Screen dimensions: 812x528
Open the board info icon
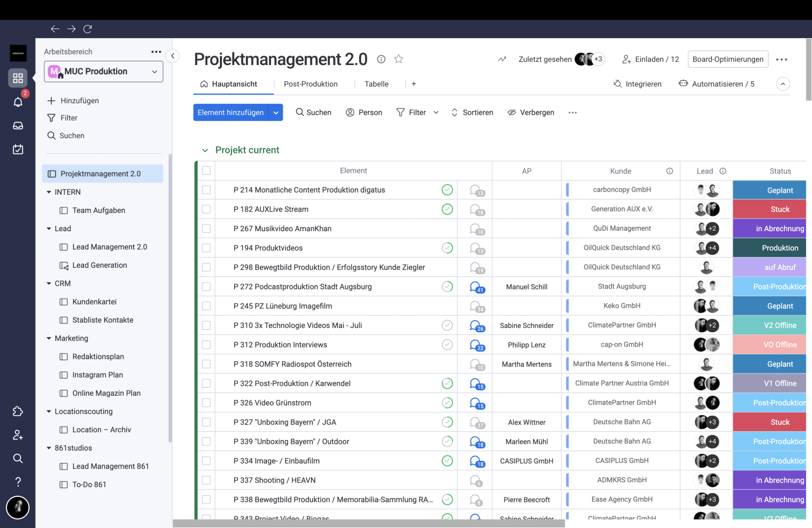pos(381,59)
